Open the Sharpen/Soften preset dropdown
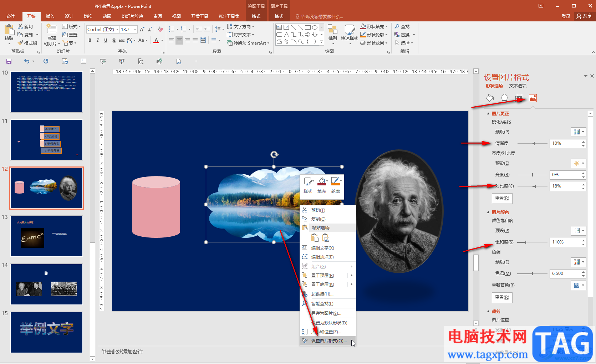The width and height of the screenshot is (596, 364). (579, 132)
